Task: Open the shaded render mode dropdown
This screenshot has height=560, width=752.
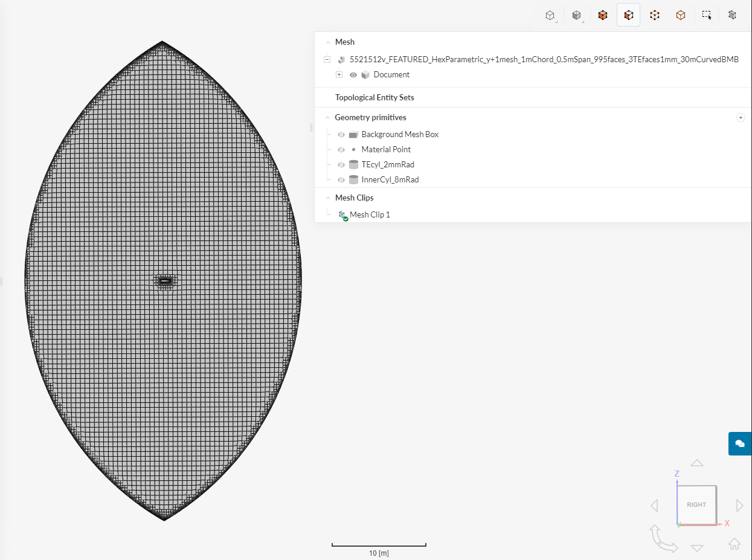Action: point(576,15)
